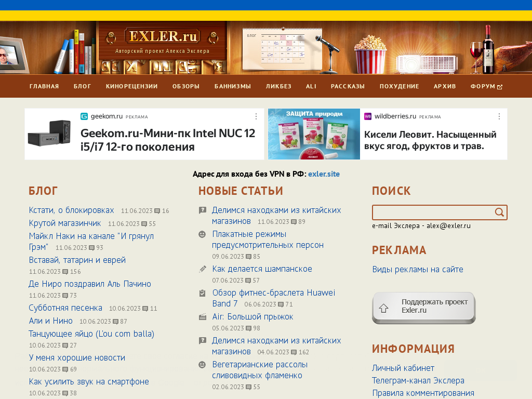532x399 pixels.
Task: Click smiley icon beside Плакатные режимы article
Action: (x=202, y=234)
